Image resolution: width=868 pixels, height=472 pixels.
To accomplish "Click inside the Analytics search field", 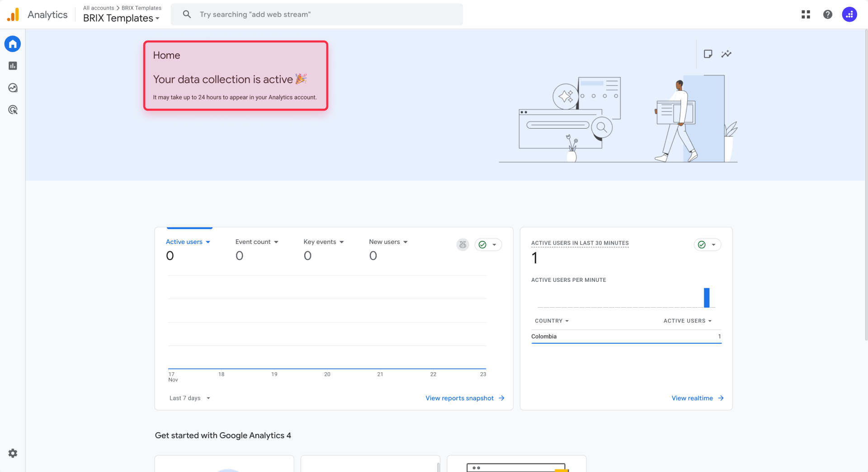I will click(316, 14).
